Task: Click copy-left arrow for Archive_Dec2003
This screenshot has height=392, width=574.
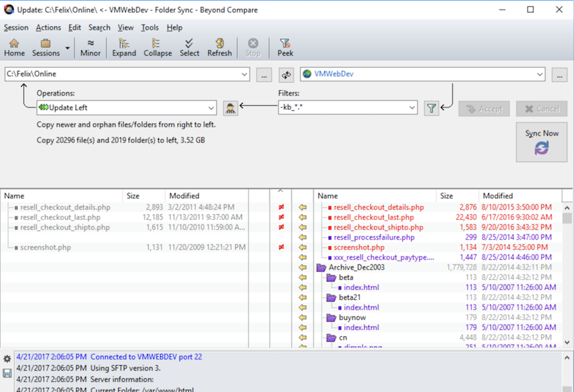Action: tap(302, 268)
